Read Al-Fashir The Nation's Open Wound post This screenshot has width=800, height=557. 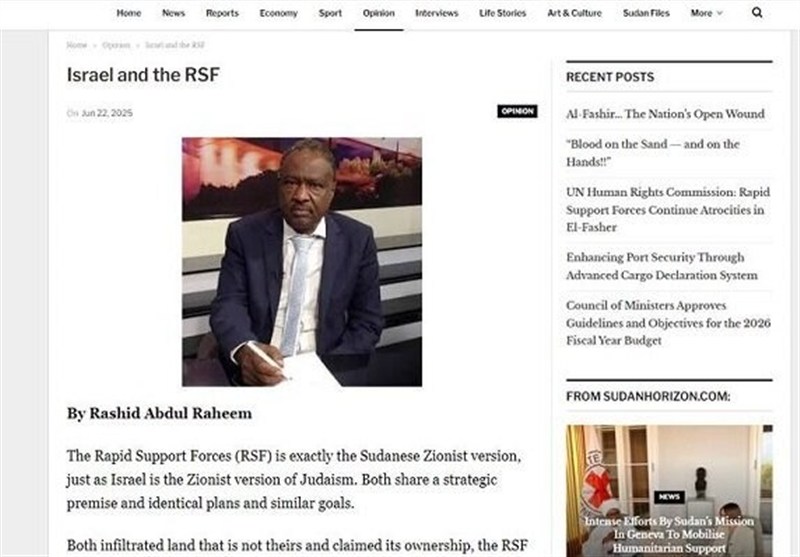click(665, 114)
